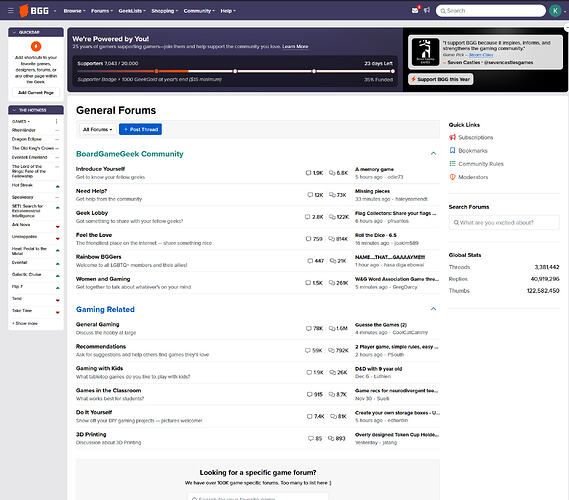The width and height of the screenshot is (569, 500).
Task: Open Dragon Eclipse in The Hotness
Action: [26, 139]
